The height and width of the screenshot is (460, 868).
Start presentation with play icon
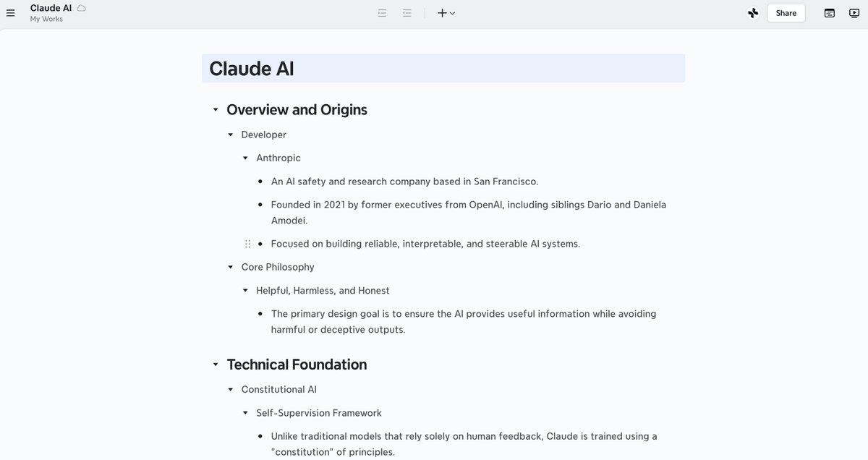point(854,13)
